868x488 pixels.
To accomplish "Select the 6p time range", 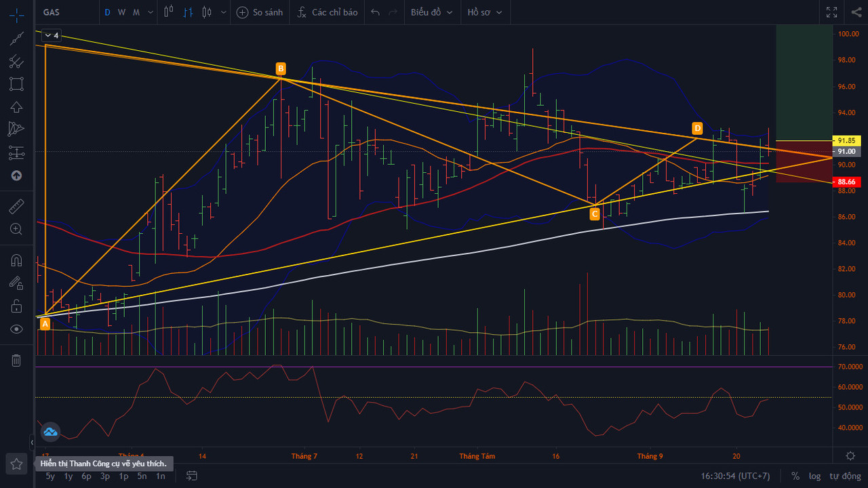I will click(86, 476).
